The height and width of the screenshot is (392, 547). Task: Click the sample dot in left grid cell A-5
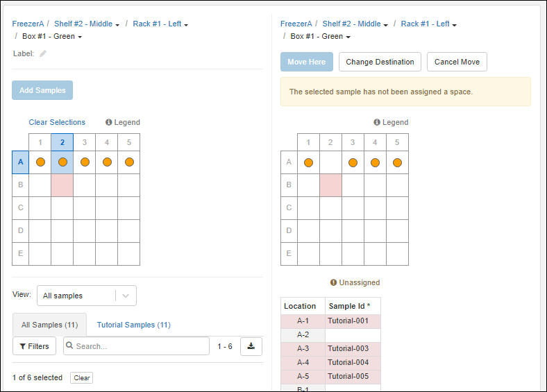129,162
